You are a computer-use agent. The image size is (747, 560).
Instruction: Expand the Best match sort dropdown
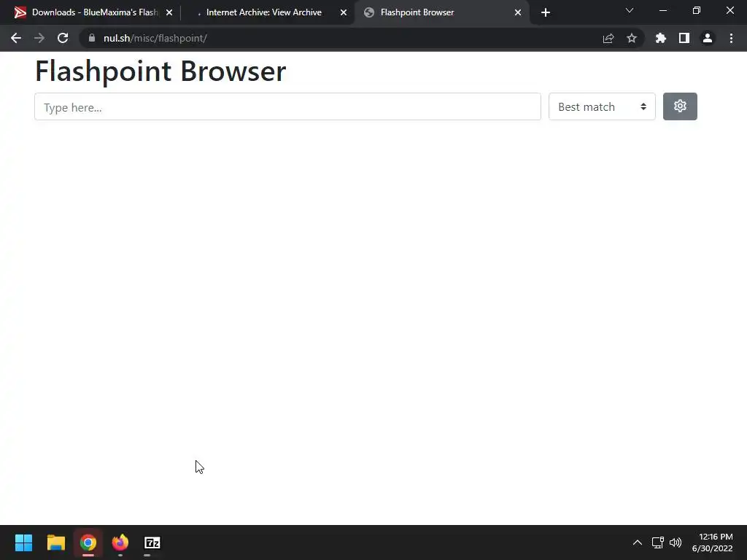pyautogui.click(x=602, y=106)
